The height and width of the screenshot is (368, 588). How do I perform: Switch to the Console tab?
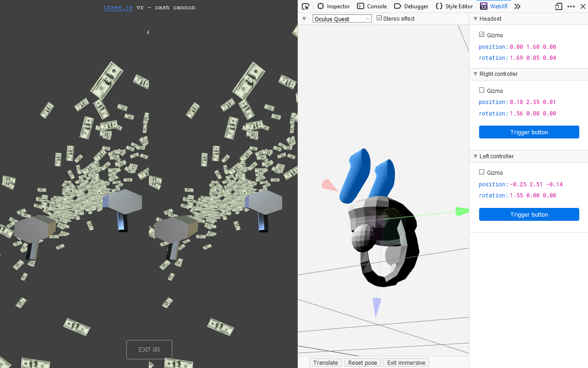[372, 6]
